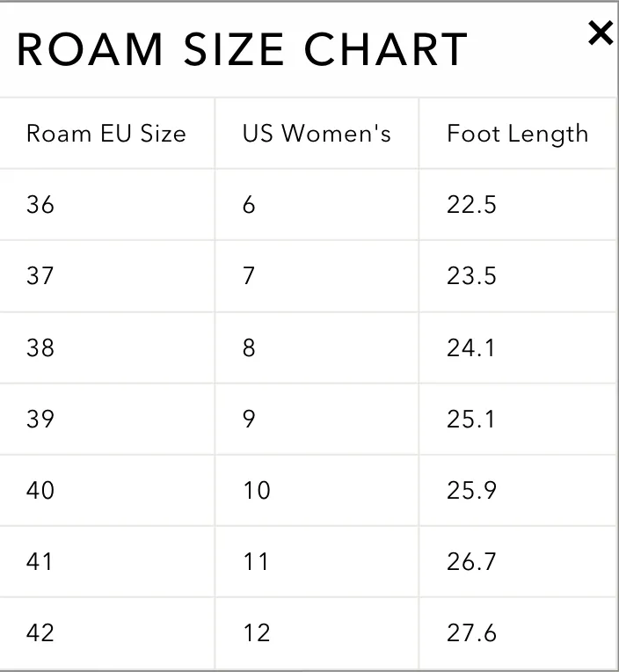Select EU size 41 cell
The image size is (619, 672).
click(x=106, y=561)
